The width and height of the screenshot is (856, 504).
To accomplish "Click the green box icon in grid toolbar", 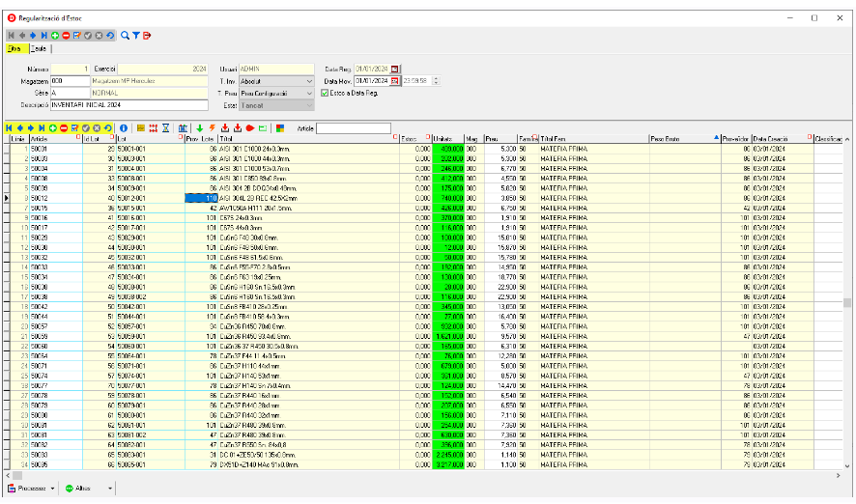I will tap(263, 128).
